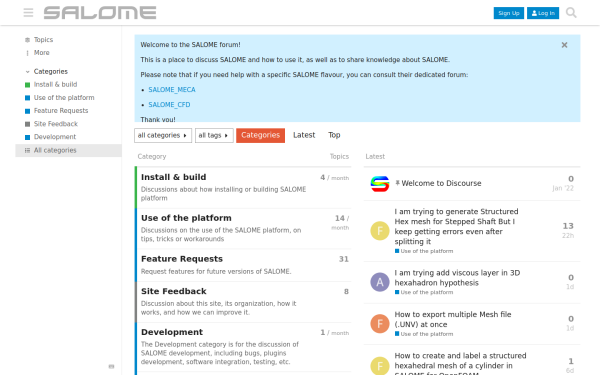Open the viscous layer 3D hexahedron topic
This screenshot has height=375, width=600.
457,278
